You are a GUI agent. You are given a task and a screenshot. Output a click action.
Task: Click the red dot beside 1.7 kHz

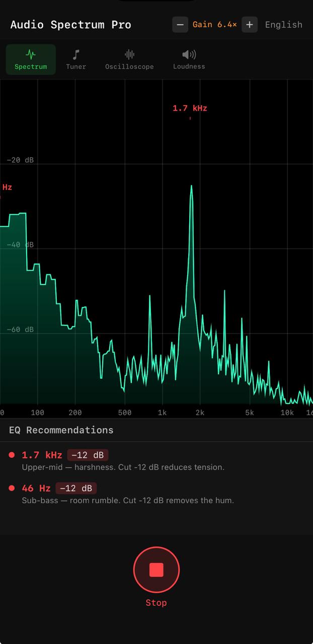[x=12, y=455]
